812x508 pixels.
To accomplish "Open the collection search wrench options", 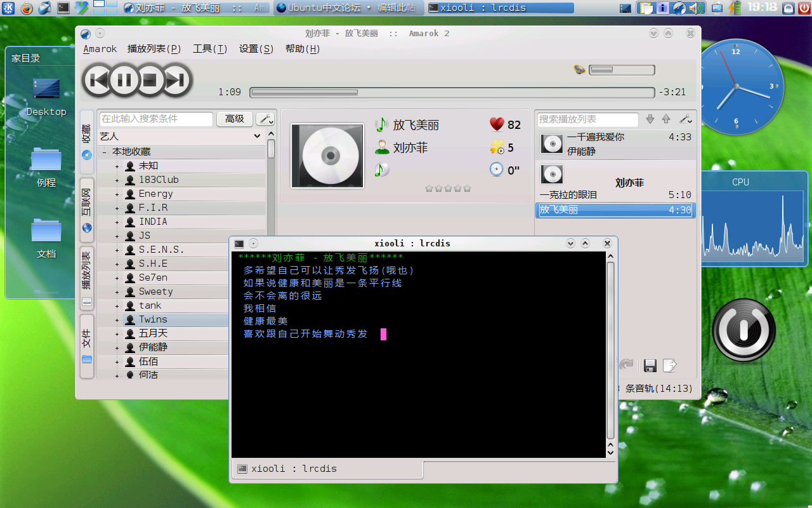I will [265, 119].
